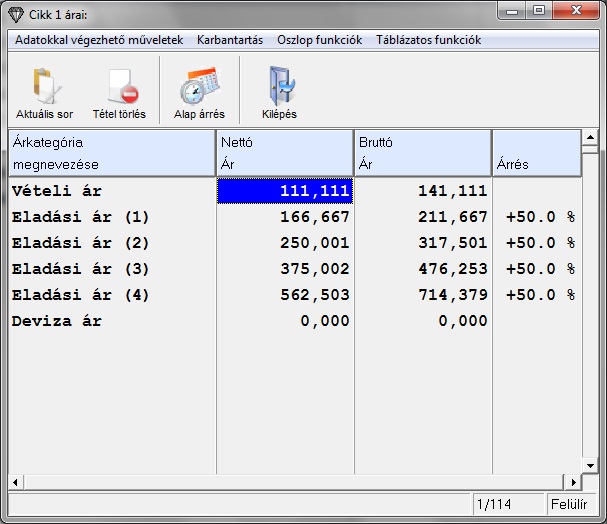Click the Deviza ár net price cell
This screenshot has width=607, height=524.
pyautogui.click(x=285, y=321)
